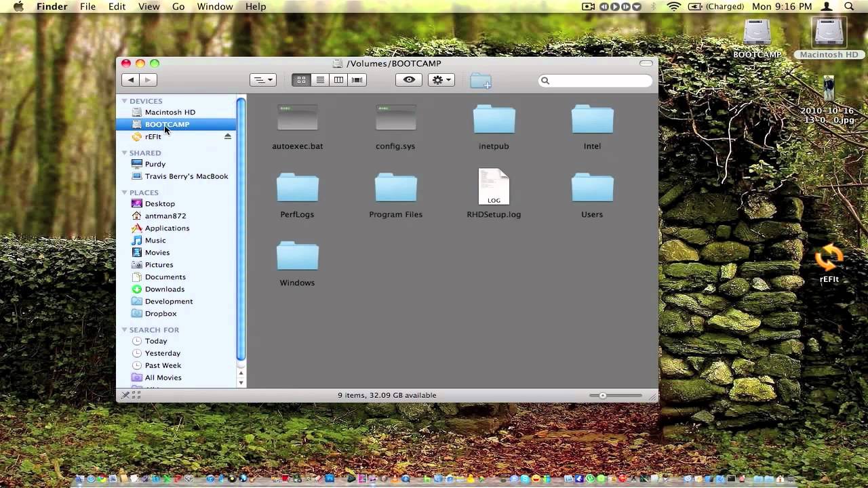
Task: Open the Apple menu
Action: 18,7
